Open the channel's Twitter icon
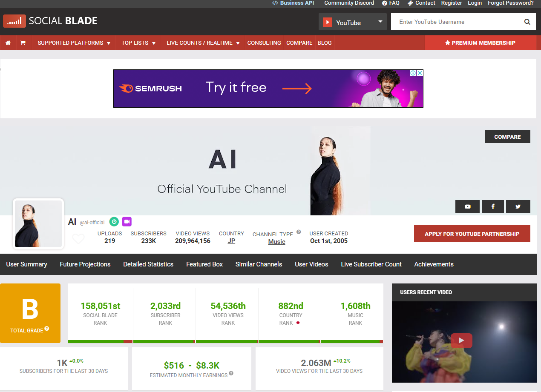 click(518, 206)
